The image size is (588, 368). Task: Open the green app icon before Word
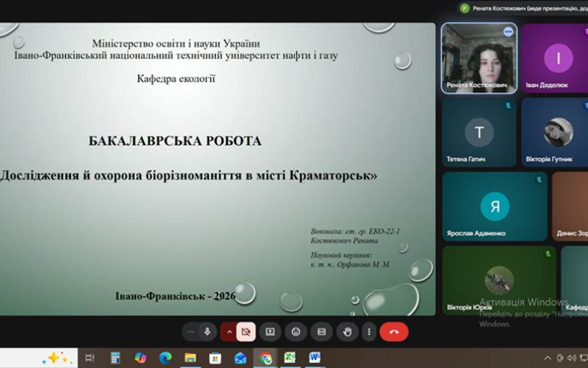click(290, 358)
